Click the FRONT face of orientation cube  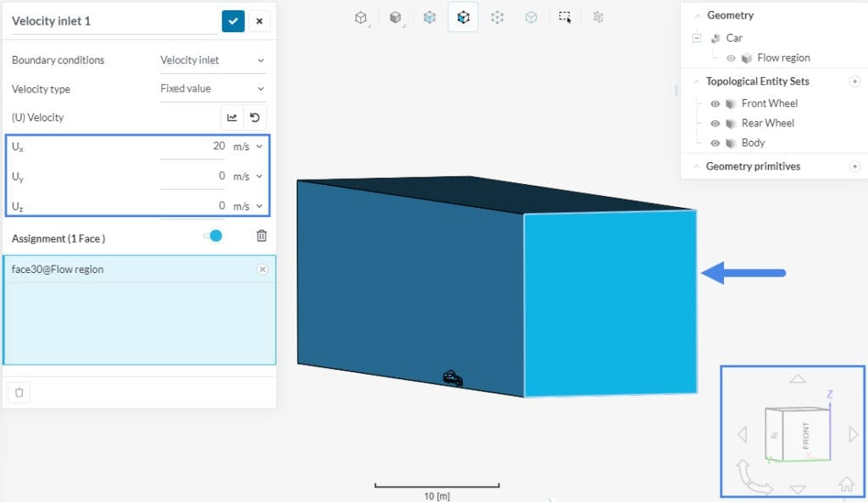point(806,435)
